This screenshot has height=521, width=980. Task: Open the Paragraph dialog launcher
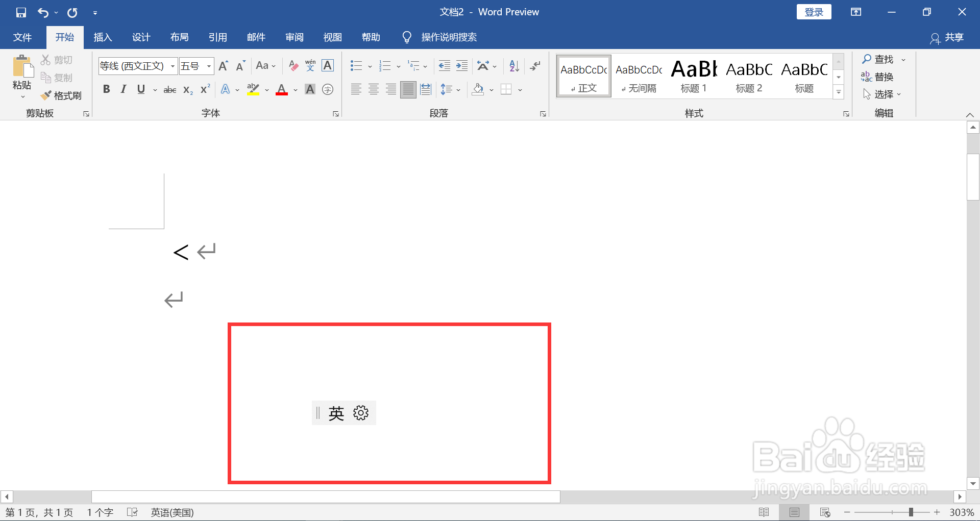543,114
